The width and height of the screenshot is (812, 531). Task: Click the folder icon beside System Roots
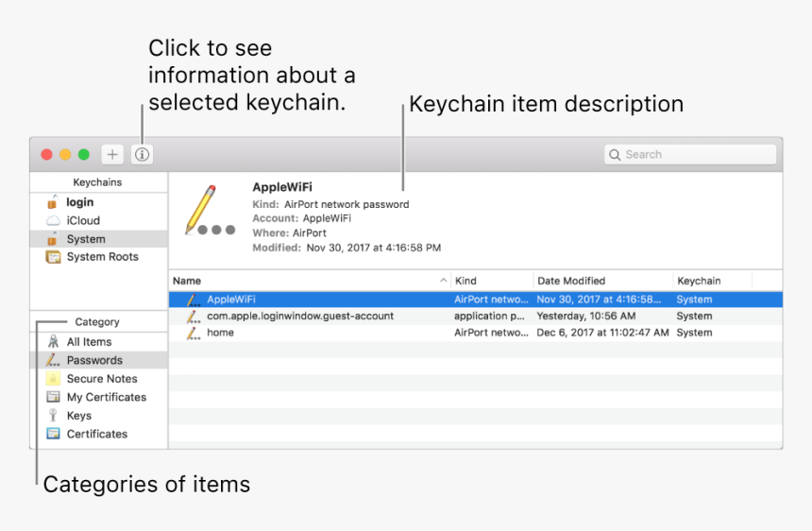(x=53, y=257)
